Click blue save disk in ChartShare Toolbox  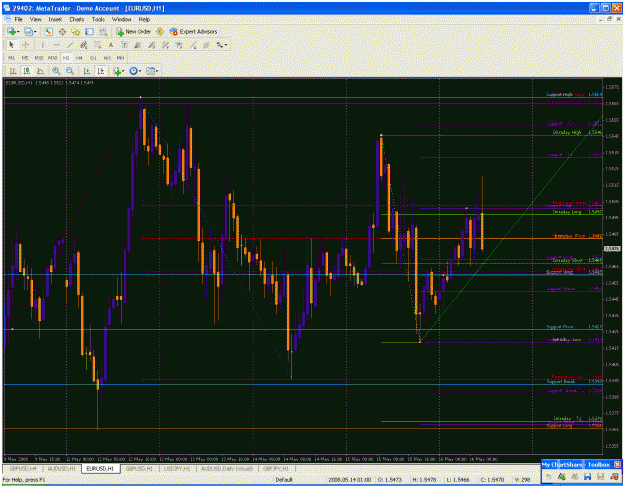[x=587, y=476]
